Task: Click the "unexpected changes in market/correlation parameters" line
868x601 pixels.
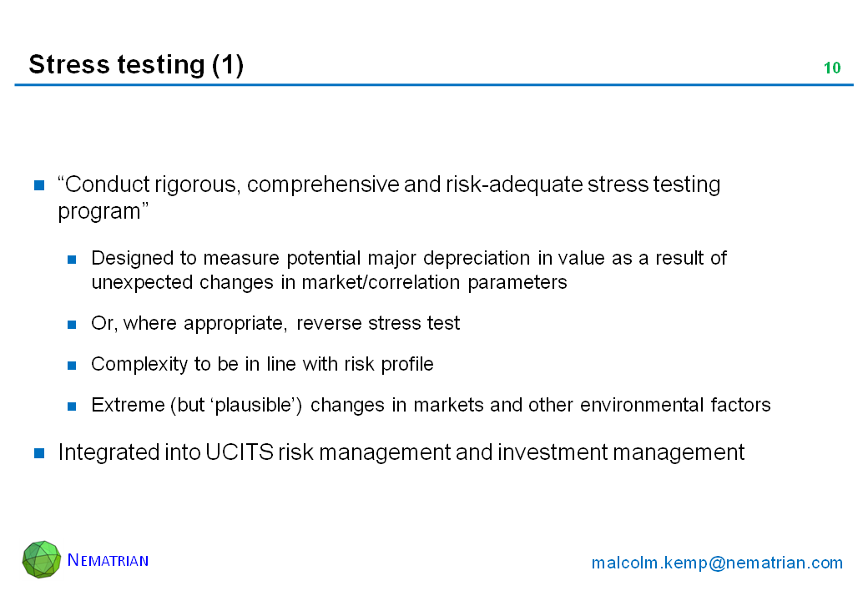Action: pos(329,283)
